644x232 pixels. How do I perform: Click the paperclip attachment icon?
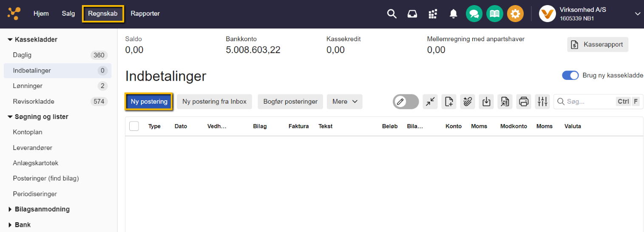coord(468,102)
